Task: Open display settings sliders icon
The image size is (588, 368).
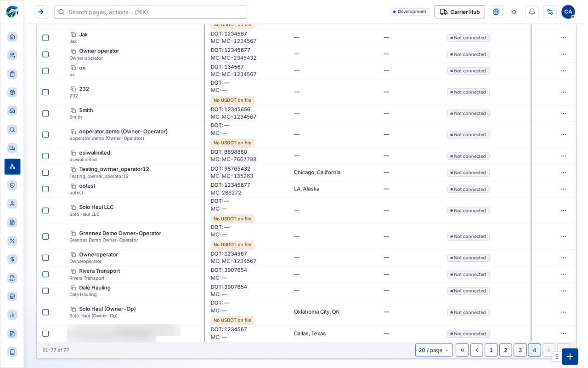Action: 550,12
